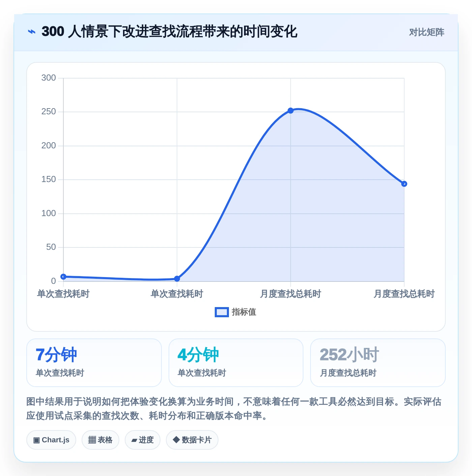
Task: Click the 数据卡片 tag chip
Action: 192,440
